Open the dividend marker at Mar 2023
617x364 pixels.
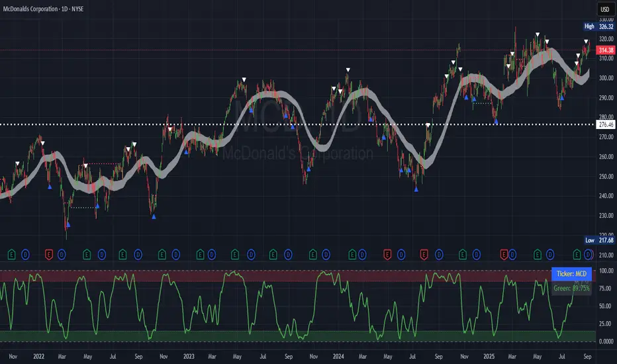pos(211,255)
